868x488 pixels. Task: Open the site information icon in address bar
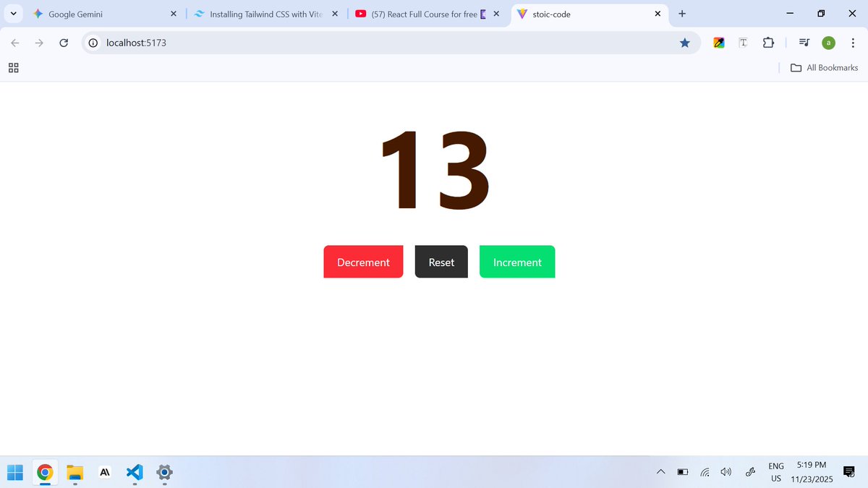(93, 43)
